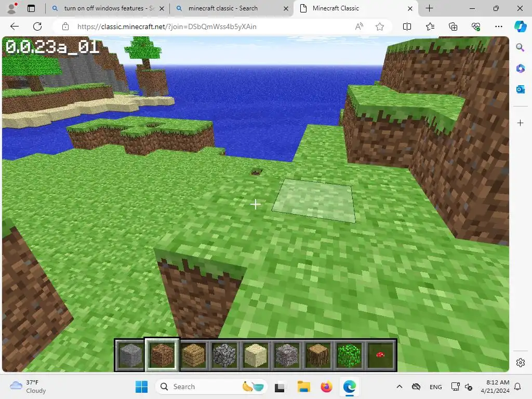Click the highlighted grass block in game
The width and height of the screenshot is (532, 399).
coord(314,201)
